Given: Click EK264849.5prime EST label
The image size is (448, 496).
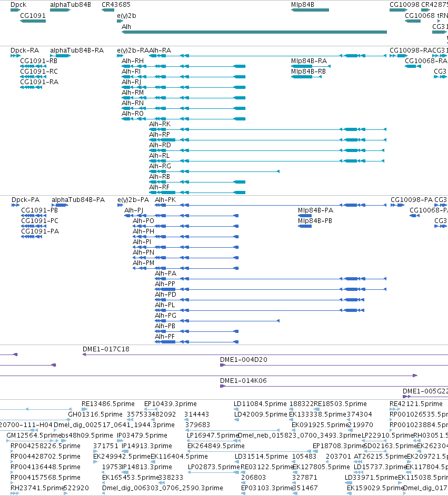Looking at the screenshot, I should [216, 446].
